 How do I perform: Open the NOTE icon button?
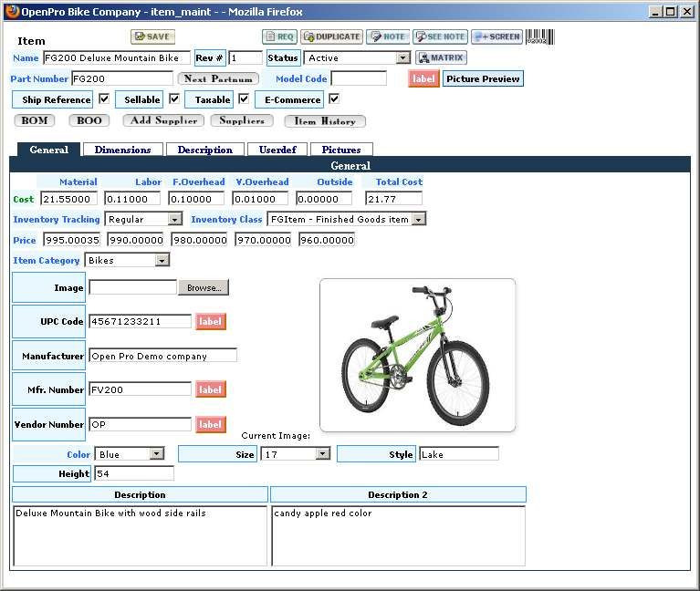[x=388, y=36]
